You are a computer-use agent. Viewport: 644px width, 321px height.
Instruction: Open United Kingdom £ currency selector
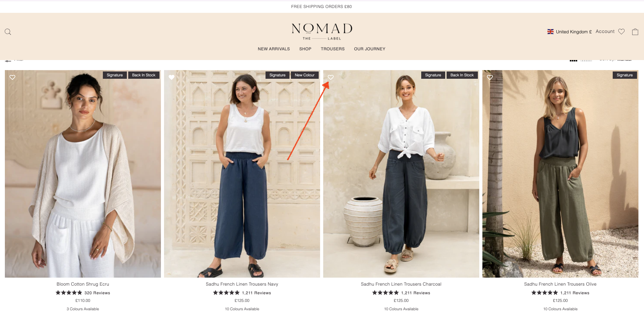(570, 32)
